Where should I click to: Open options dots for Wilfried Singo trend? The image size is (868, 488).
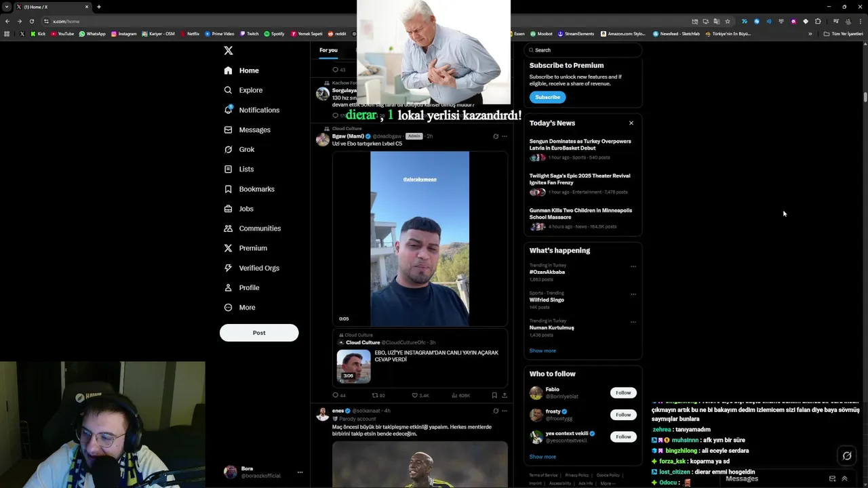tap(633, 294)
